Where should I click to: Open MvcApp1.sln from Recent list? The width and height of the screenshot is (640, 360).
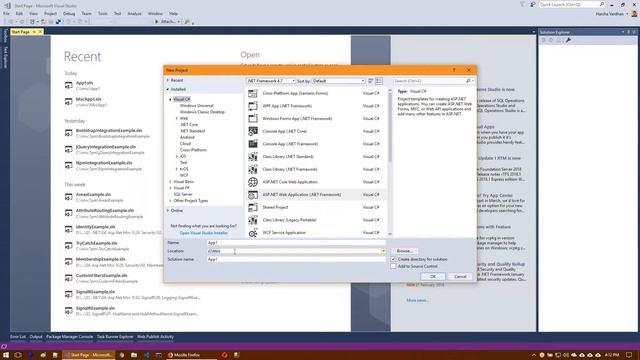click(89, 99)
